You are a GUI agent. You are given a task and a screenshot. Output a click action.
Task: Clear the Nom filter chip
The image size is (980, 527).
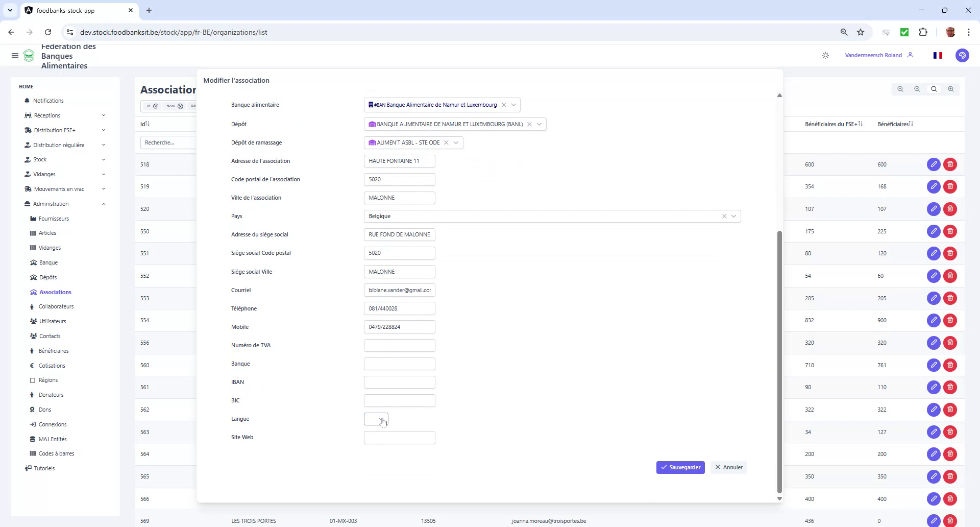pos(180,106)
